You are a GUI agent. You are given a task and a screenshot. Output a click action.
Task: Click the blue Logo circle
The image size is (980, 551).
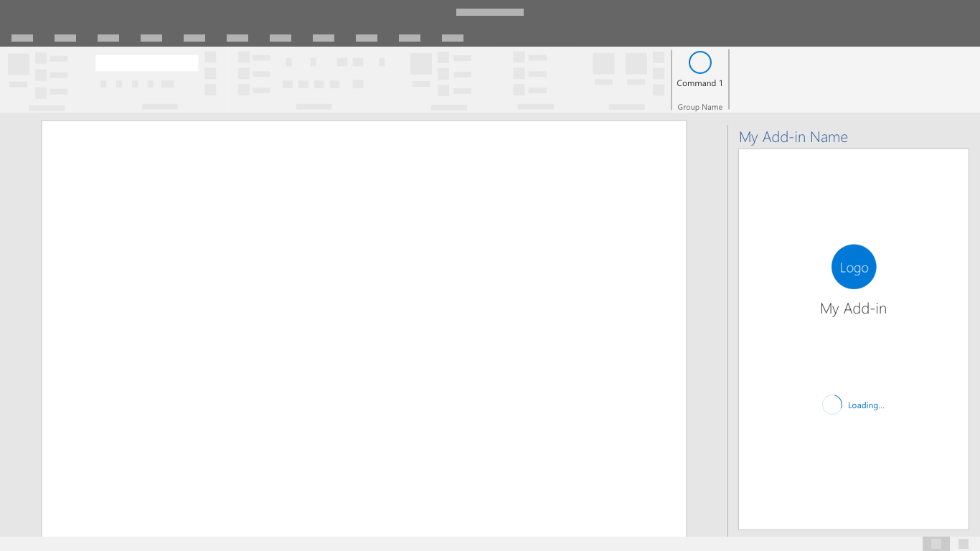point(854,267)
